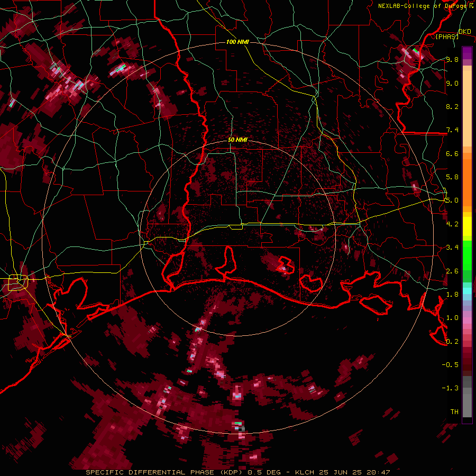Click the 2.6 value on the color scale
Viewport: 476px width, 476px height.
[x=452, y=271]
